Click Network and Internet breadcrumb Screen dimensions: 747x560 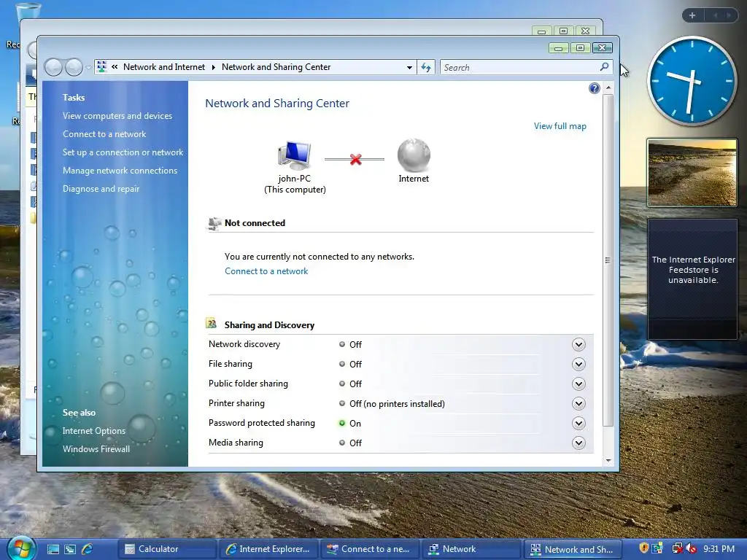pyautogui.click(x=164, y=67)
